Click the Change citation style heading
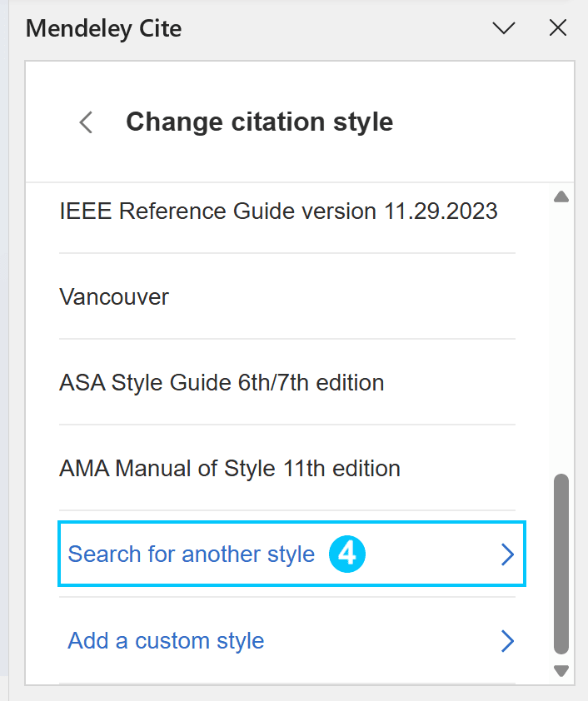This screenshot has height=701, width=588. point(259,122)
